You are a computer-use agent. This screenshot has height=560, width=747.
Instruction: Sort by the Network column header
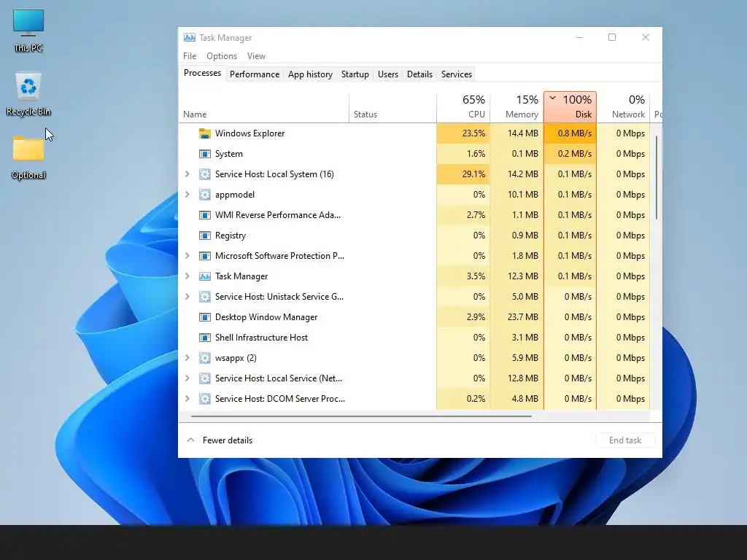[624, 107]
